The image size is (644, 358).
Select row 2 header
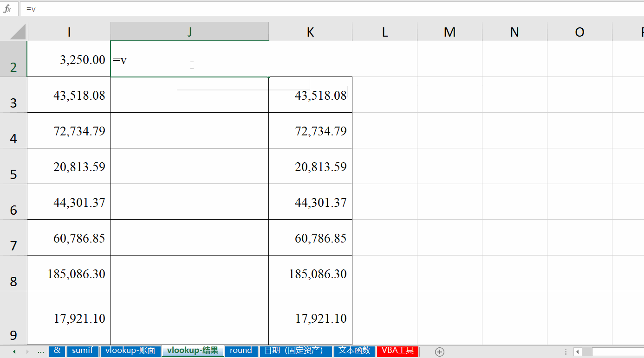(x=13, y=59)
